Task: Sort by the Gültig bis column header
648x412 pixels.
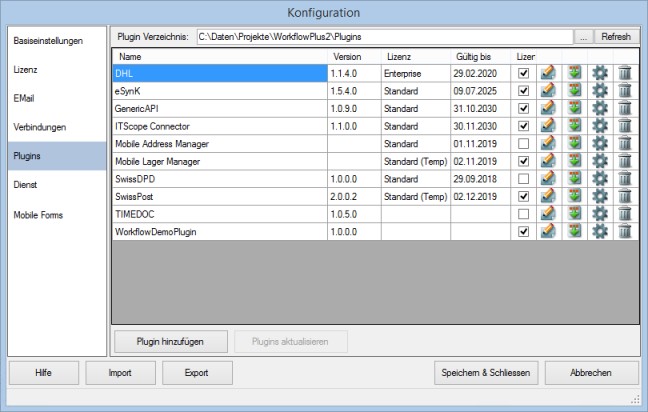Action: tap(480, 57)
